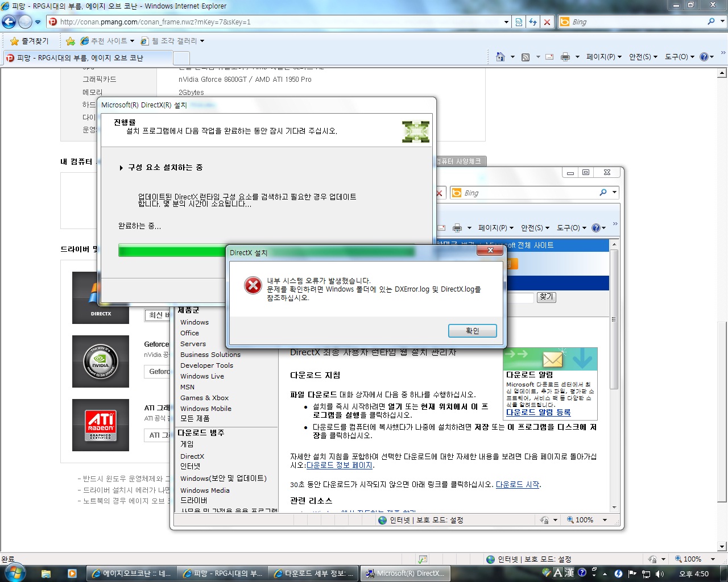The width and height of the screenshot is (728, 582).
Task: Click the NVIDIA driver icon on the page
Action: 101,361
